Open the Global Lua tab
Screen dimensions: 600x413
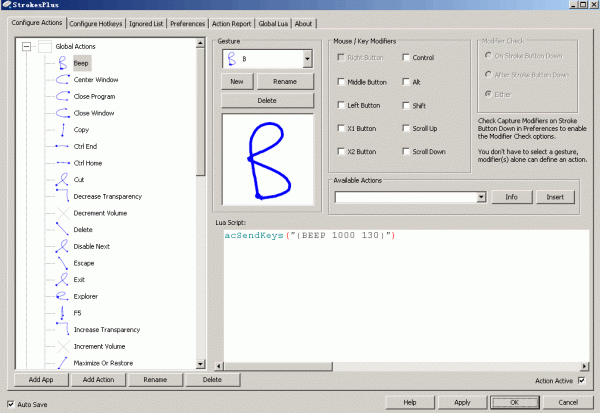273,24
